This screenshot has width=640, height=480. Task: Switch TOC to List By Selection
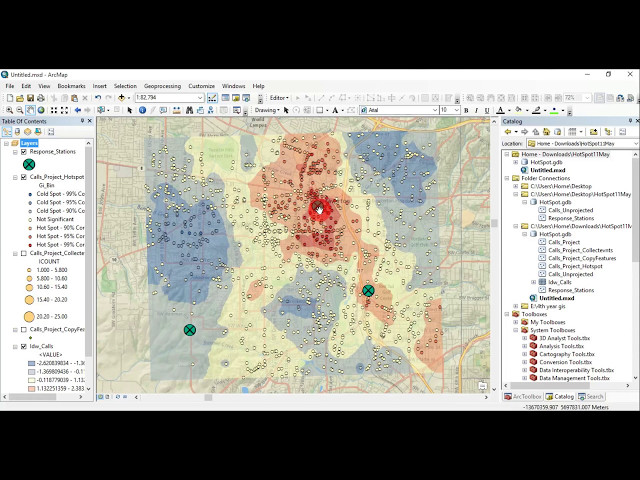38,132
